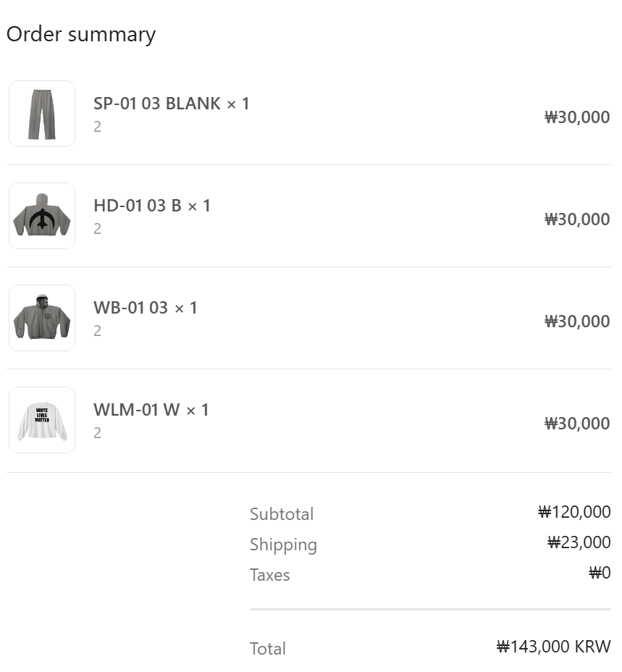
Task: Click the ₩23,000 shipping amount
Action: (x=579, y=542)
